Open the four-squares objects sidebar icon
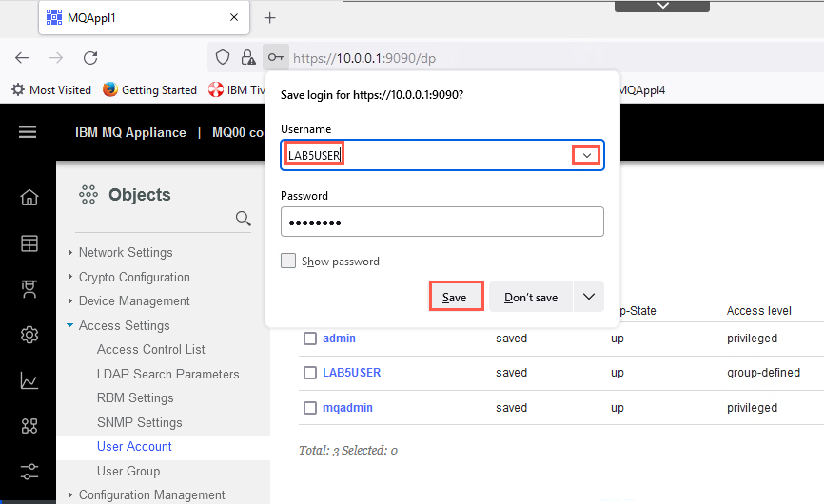Viewport: 824px width, 504px height. coord(29,426)
